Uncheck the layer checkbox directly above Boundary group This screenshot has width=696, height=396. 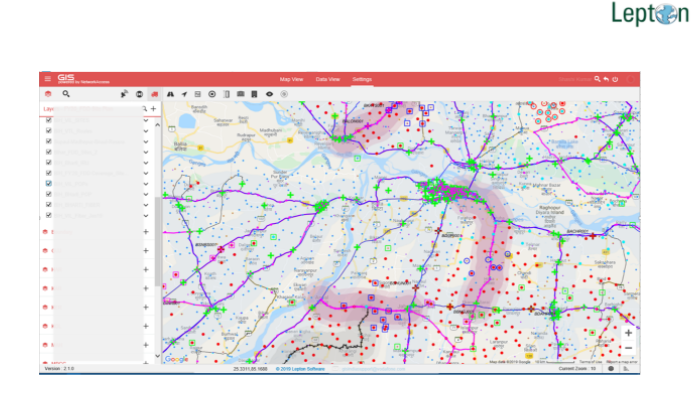[49, 215]
